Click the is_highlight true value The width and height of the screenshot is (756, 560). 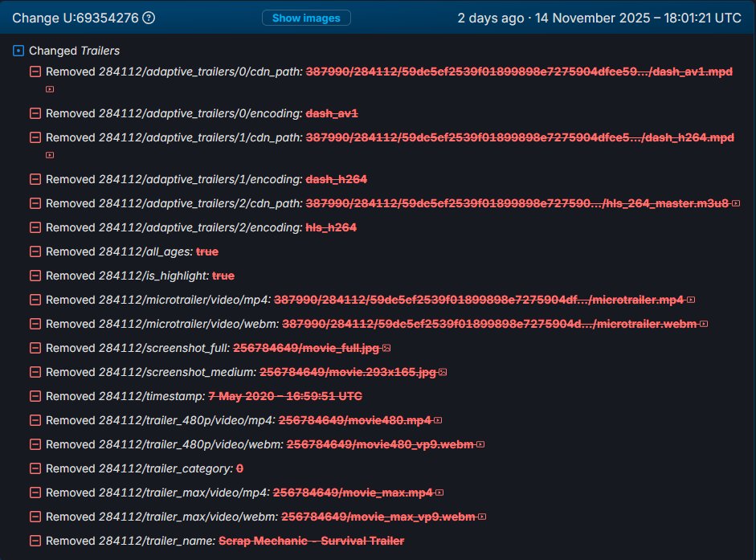click(x=223, y=276)
